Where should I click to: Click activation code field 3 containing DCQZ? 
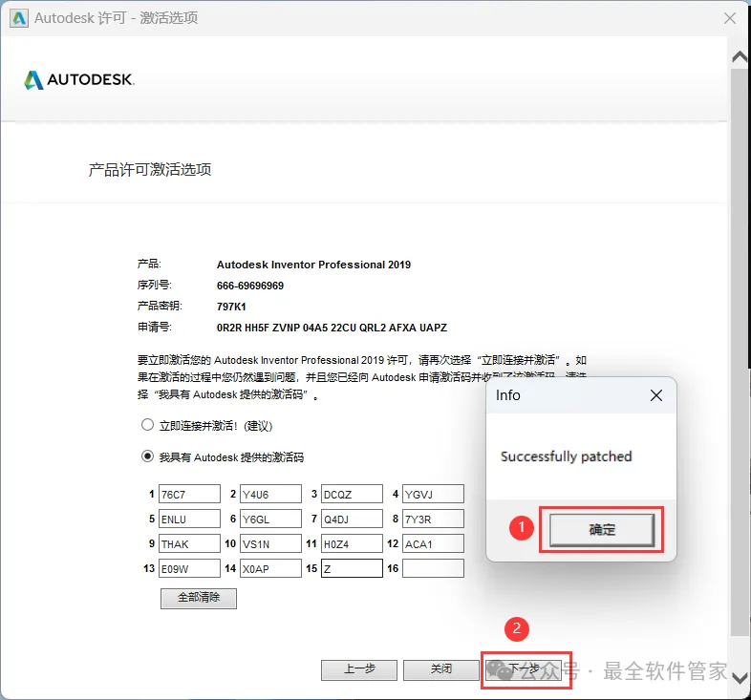(352, 494)
